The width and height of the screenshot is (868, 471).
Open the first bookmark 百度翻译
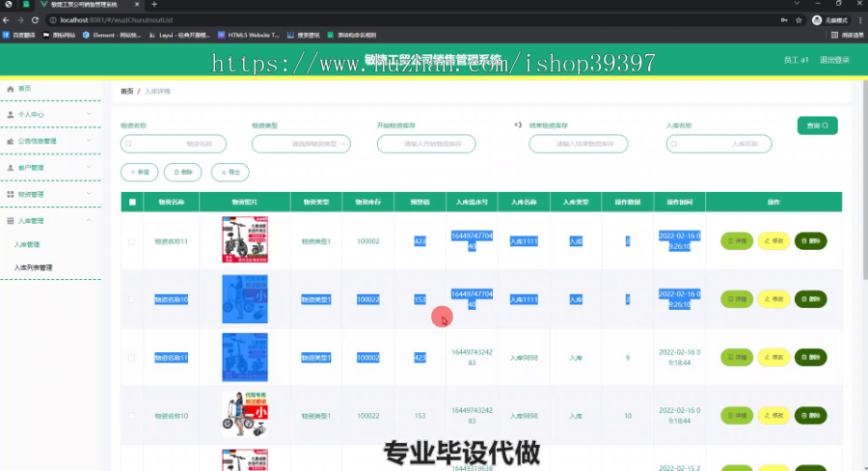pyautogui.click(x=19, y=35)
